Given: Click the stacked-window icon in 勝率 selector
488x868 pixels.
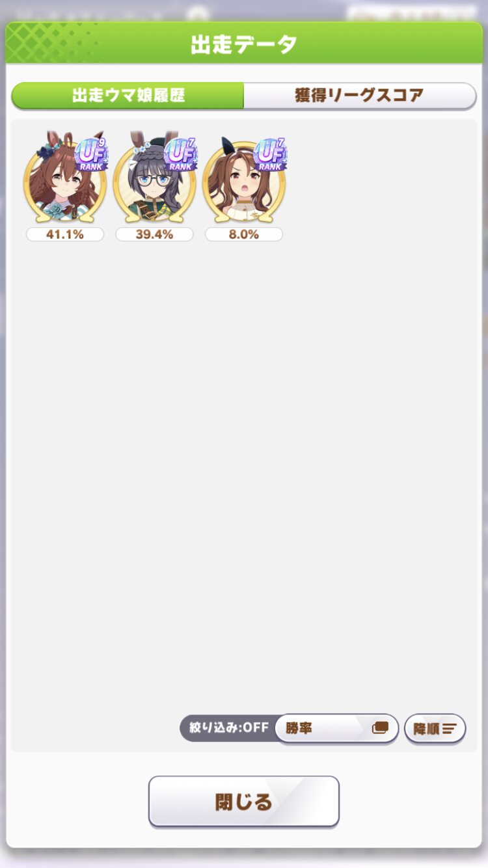Looking at the screenshot, I should [380, 728].
